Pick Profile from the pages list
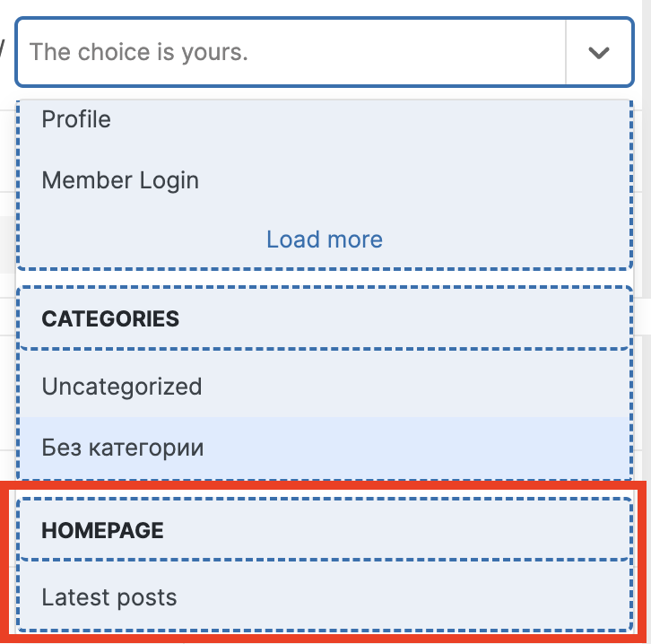The width and height of the screenshot is (651, 644). [x=76, y=119]
